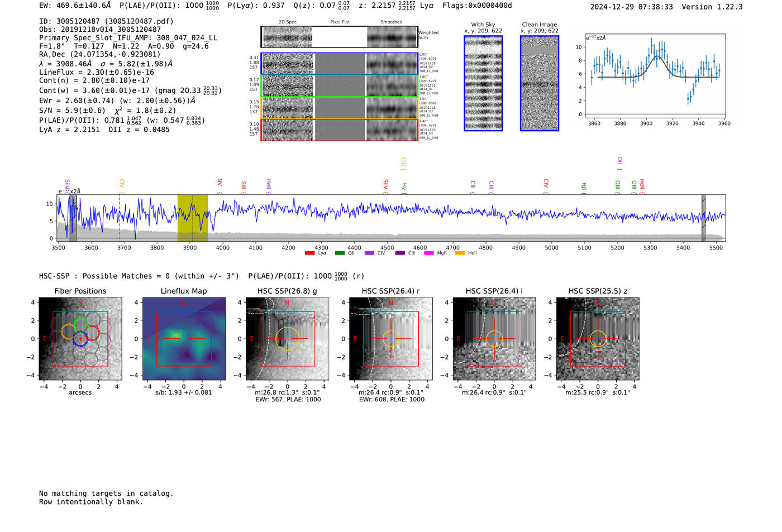This screenshot has width=782, height=532.
Task: Open the HSC SSP(26.8) g cutout
Action: [287, 339]
